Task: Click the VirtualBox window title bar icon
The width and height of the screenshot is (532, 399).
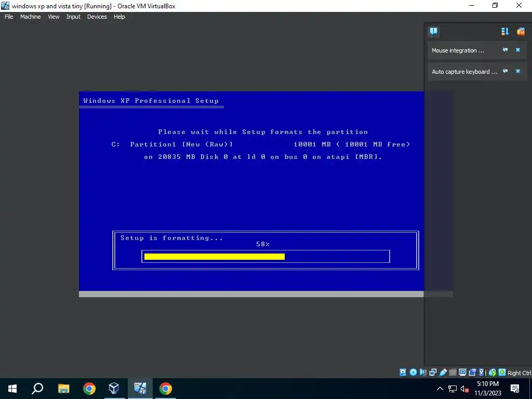Action: [5, 5]
